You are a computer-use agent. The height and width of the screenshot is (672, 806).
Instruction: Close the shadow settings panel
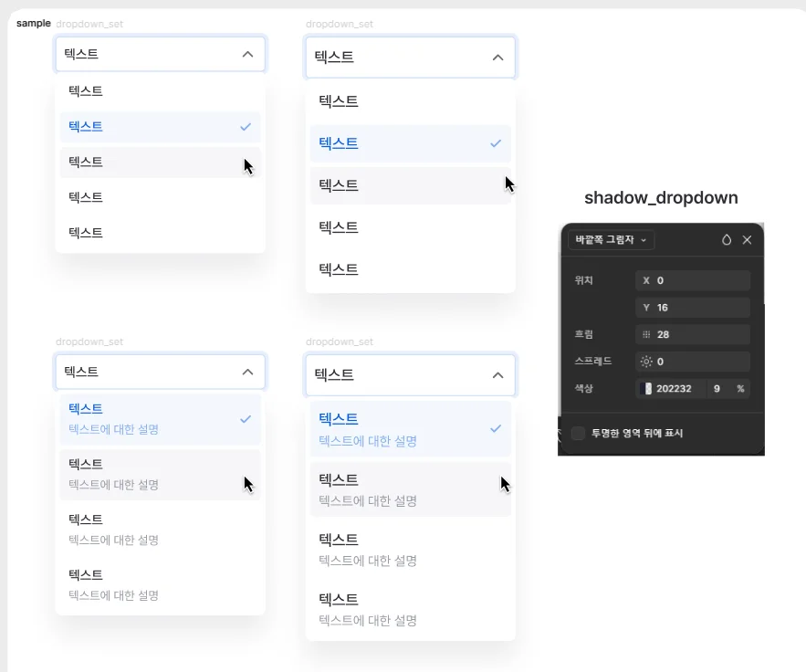[747, 240]
